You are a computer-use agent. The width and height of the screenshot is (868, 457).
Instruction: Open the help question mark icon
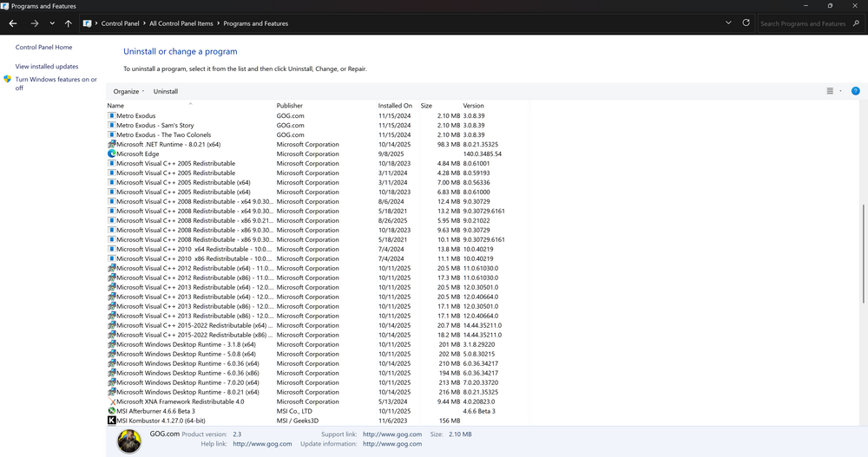tap(855, 91)
